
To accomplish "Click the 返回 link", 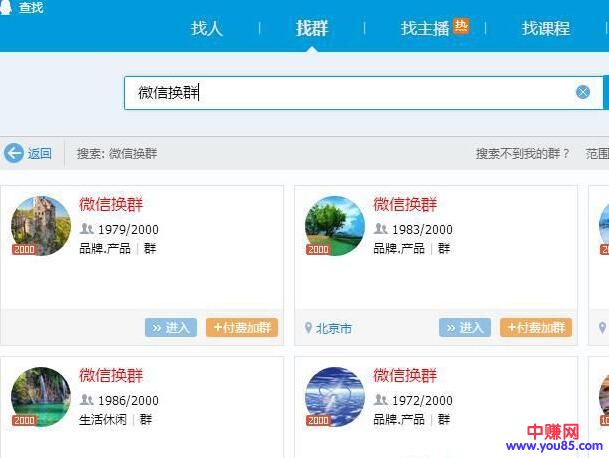I will click(40, 153).
